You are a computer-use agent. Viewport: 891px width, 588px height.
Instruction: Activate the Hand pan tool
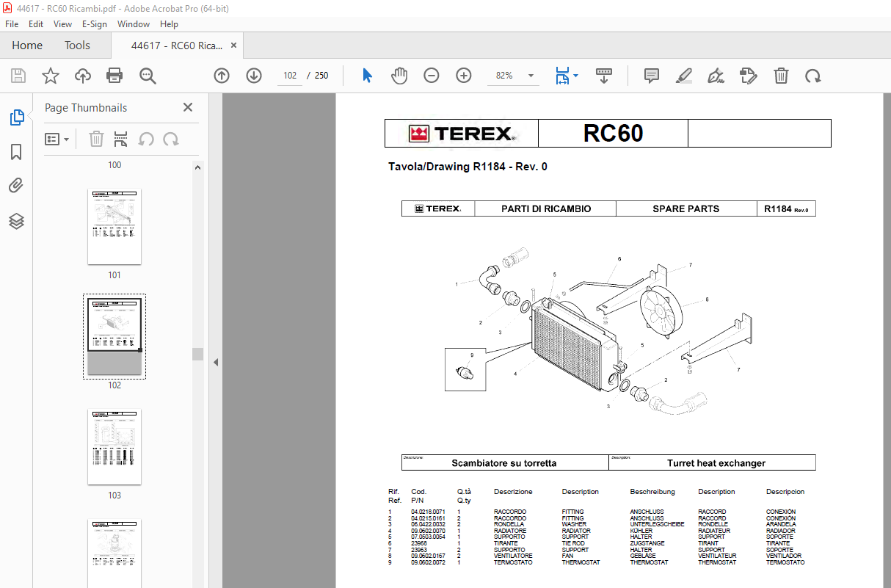point(399,76)
